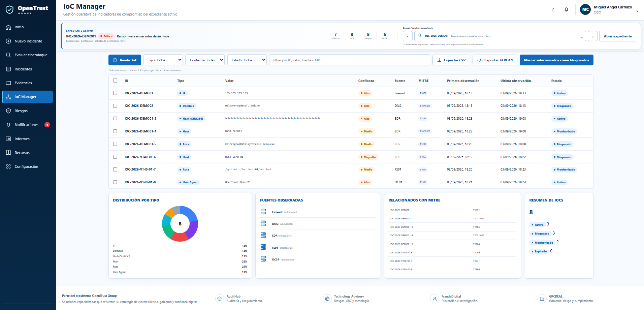This screenshot has height=310, width=644.
Task: Open the Estado: Todos dropdown
Action: [x=247, y=60]
